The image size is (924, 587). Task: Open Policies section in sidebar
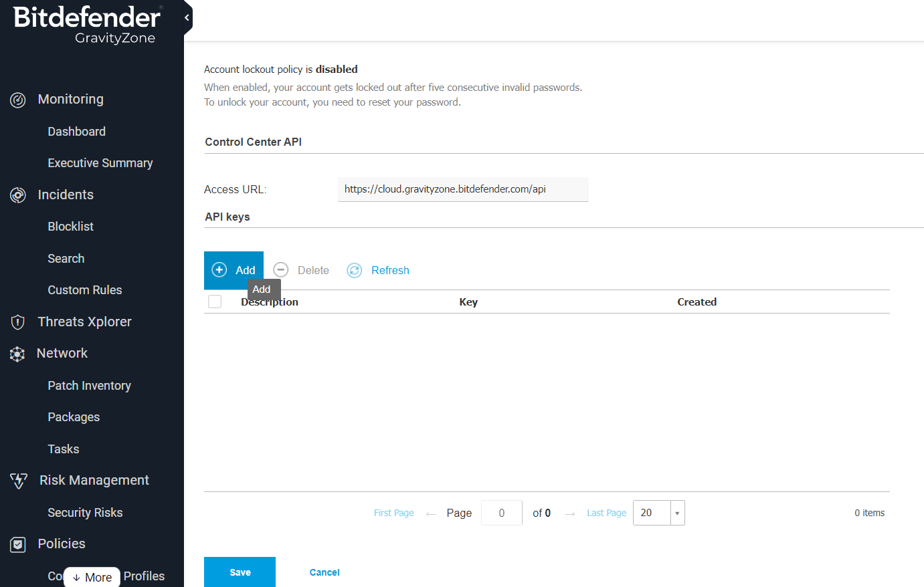pyautogui.click(x=62, y=544)
